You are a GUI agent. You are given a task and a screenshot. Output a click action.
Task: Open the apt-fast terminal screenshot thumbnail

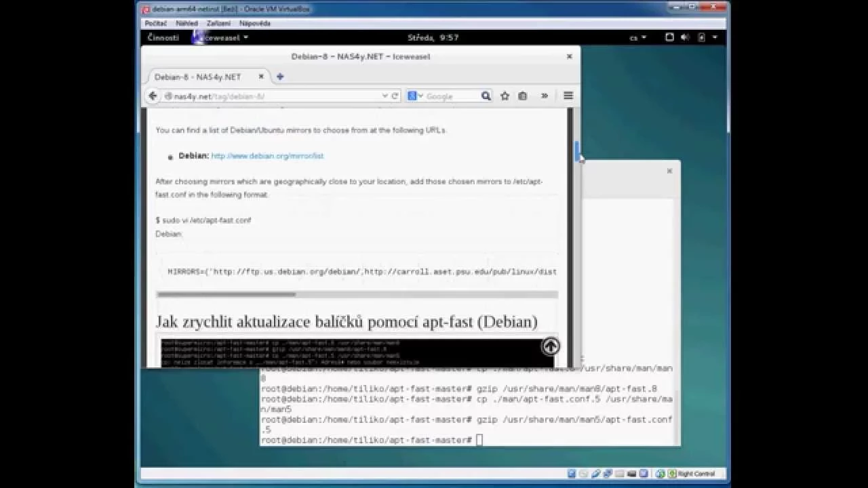pyautogui.click(x=357, y=352)
